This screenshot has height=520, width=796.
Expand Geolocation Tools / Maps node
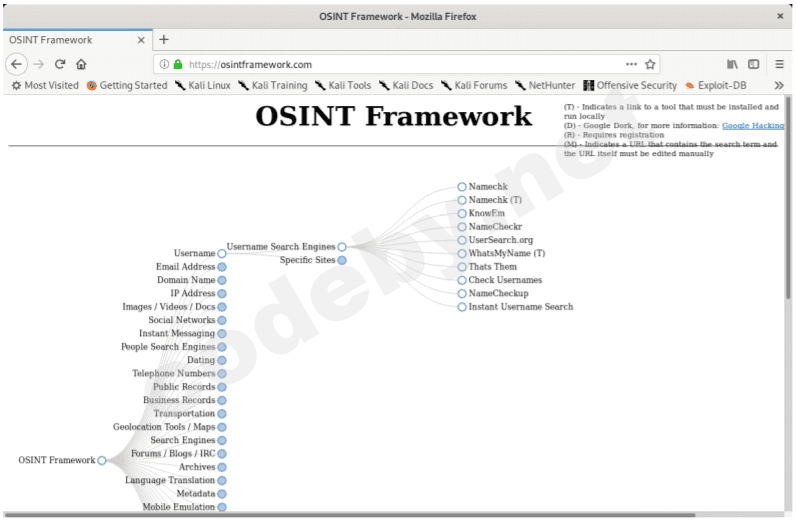[x=222, y=427]
